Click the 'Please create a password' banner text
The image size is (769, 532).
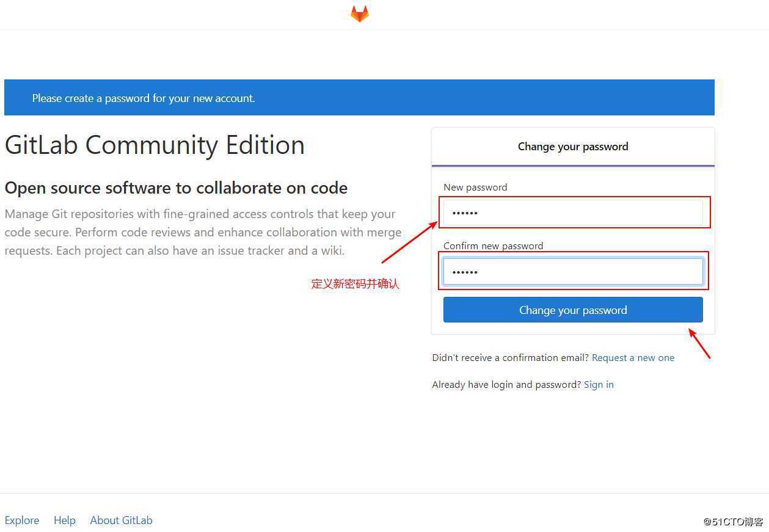[x=144, y=98]
